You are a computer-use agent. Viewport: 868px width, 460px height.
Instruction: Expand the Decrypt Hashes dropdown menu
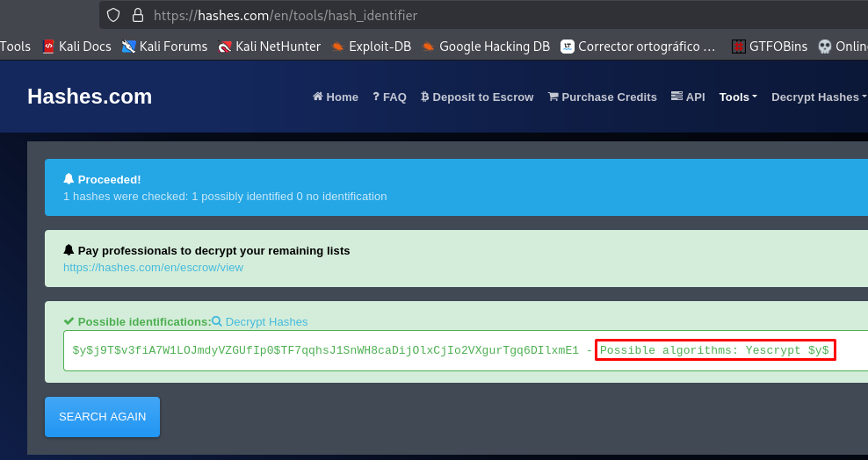pyautogui.click(x=818, y=97)
